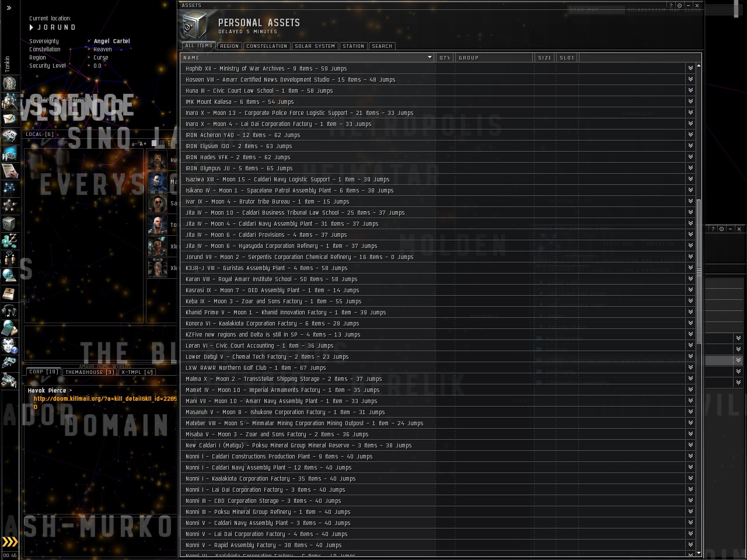The image size is (747, 560).
Task: Expand the Mateber VIII Minmatar Mining Outpost row
Action: pos(690,423)
